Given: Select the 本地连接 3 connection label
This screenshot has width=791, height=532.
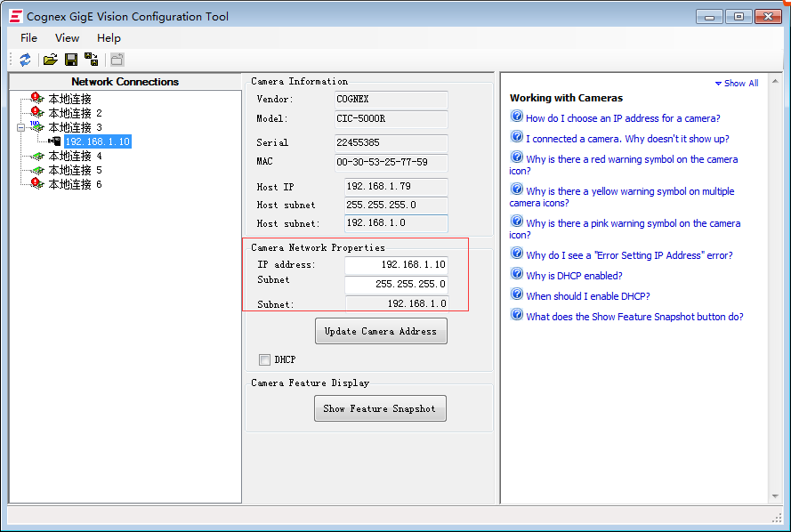Looking at the screenshot, I should point(75,127).
